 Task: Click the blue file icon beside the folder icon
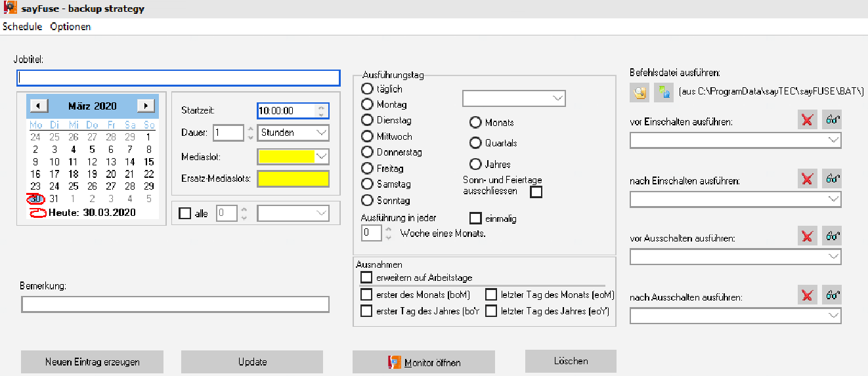pyautogui.click(x=663, y=93)
